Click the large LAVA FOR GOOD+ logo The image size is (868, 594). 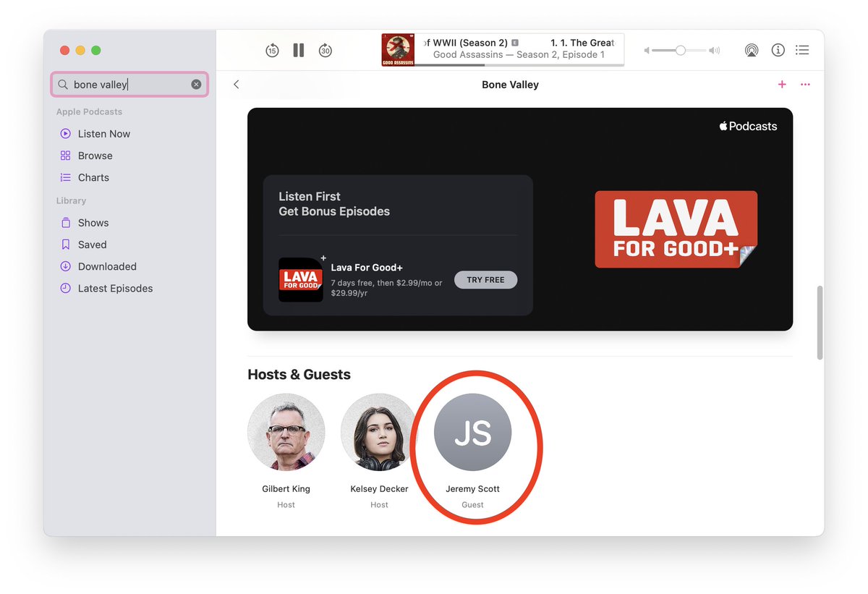[x=676, y=229]
